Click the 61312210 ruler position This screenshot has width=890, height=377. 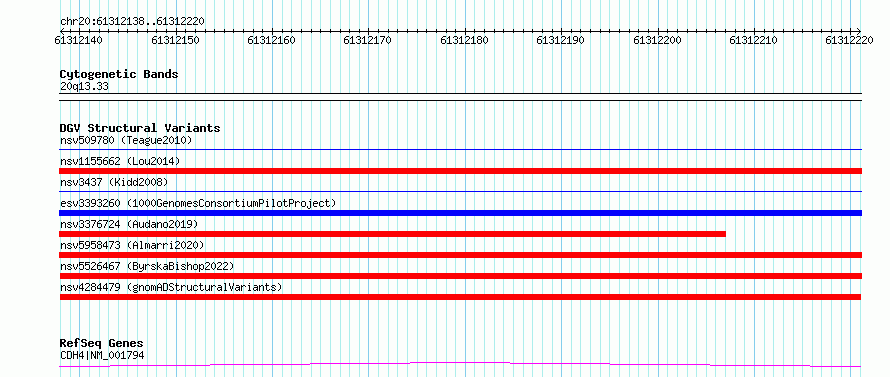[753, 40]
